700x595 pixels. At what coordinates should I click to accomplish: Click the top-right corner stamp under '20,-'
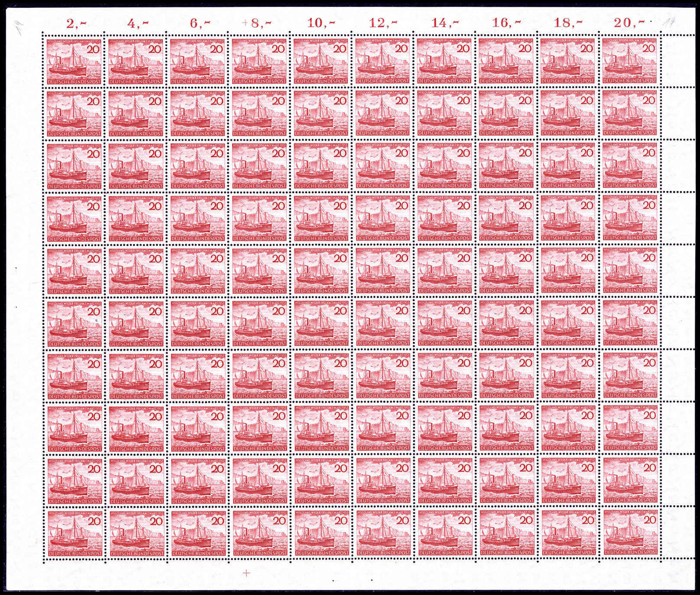coord(630,60)
